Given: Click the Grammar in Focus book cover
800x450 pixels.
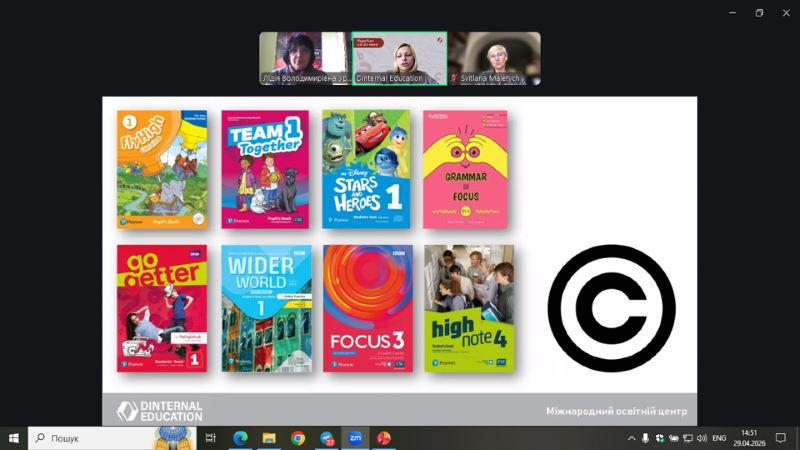Looking at the screenshot, I should [x=465, y=169].
